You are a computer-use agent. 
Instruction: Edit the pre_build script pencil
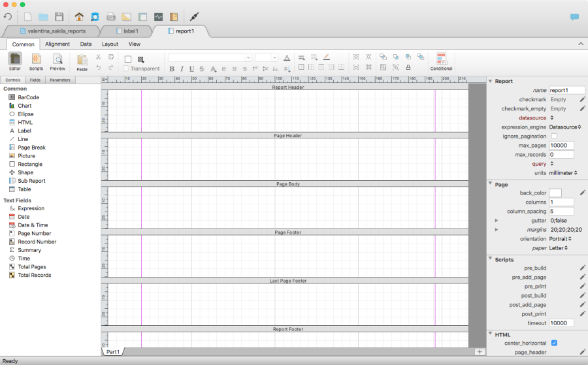point(582,268)
